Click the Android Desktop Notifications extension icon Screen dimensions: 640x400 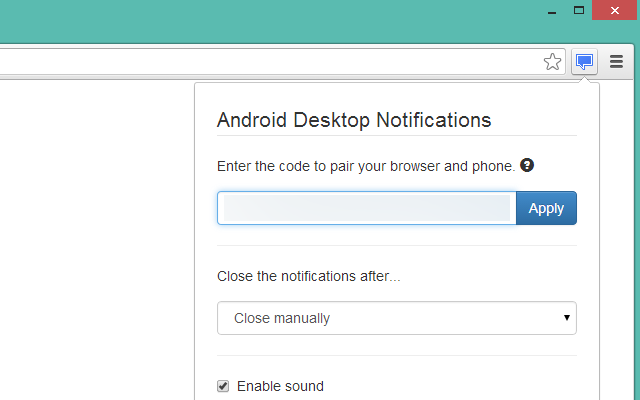click(x=584, y=62)
